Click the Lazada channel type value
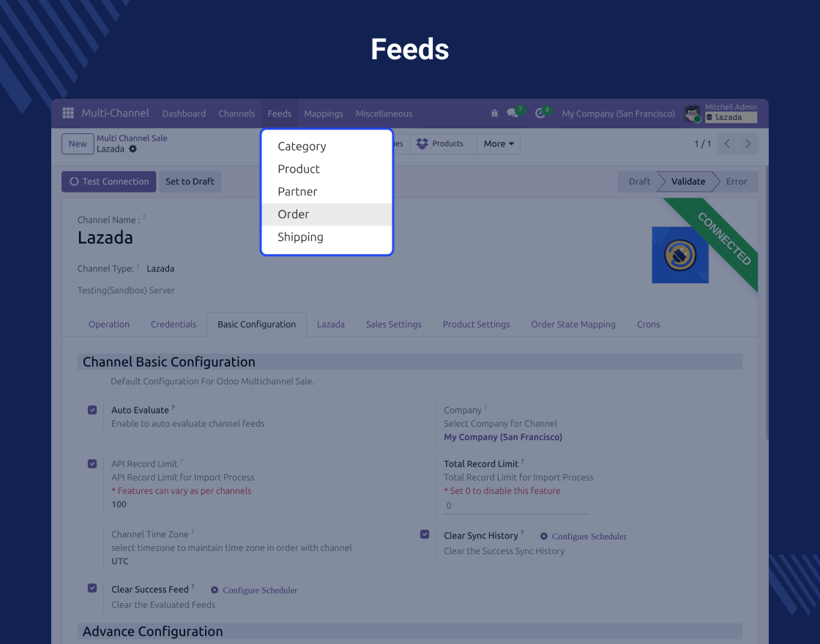Screen dimensions: 820x644 point(160,269)
